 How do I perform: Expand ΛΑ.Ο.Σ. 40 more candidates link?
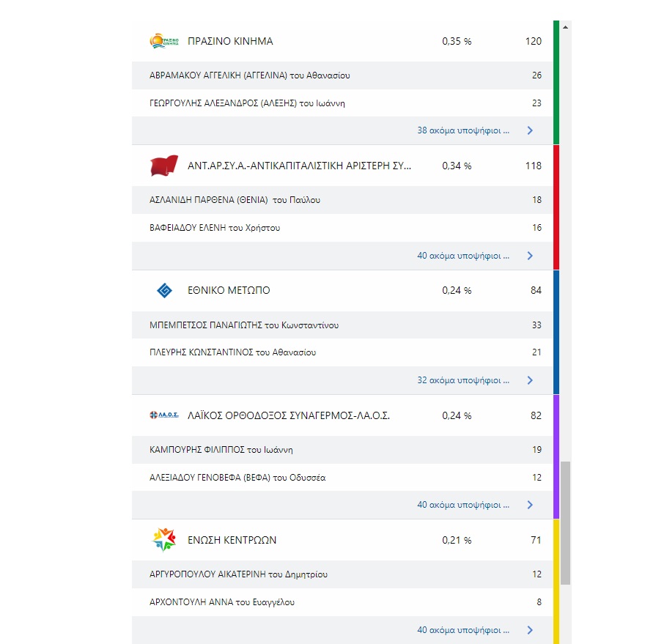click(x=463, y=505)
